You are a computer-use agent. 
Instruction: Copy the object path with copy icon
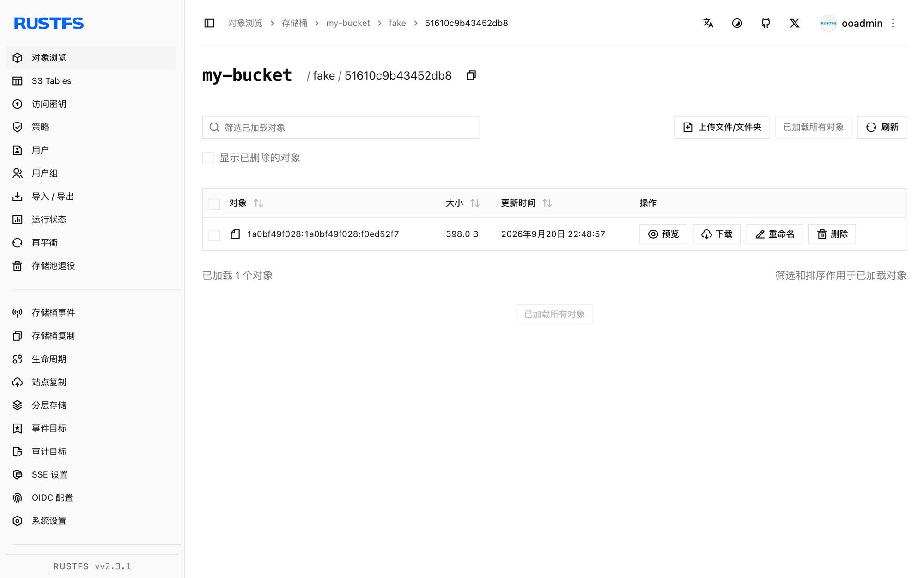coord(471,75)
